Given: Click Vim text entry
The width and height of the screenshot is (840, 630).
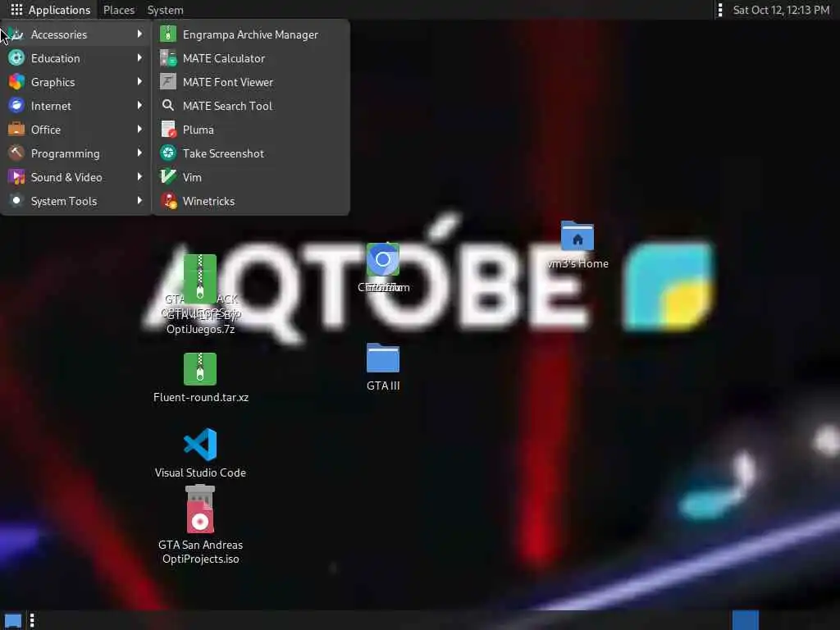Looking at the screenshot, I should (x=192, y=177).
